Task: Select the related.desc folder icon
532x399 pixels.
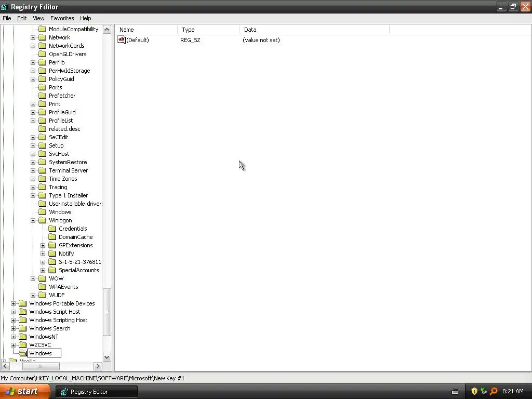Action: point(43,129)
